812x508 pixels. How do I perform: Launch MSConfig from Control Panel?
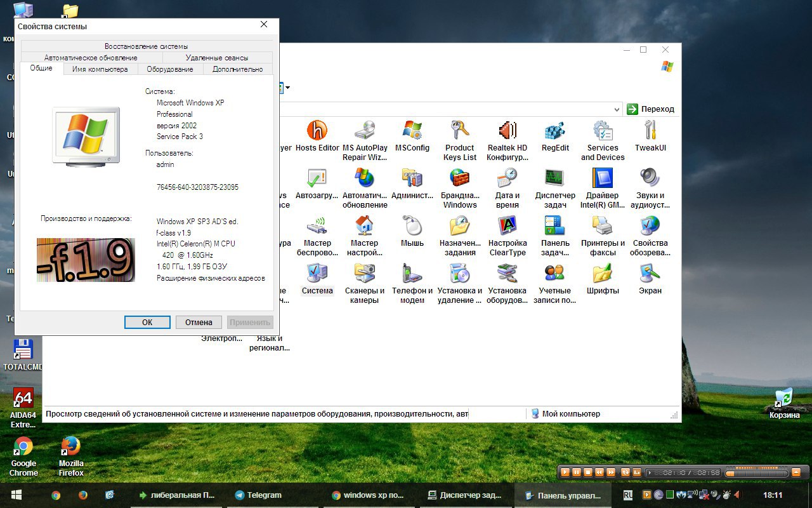(412, 136)
